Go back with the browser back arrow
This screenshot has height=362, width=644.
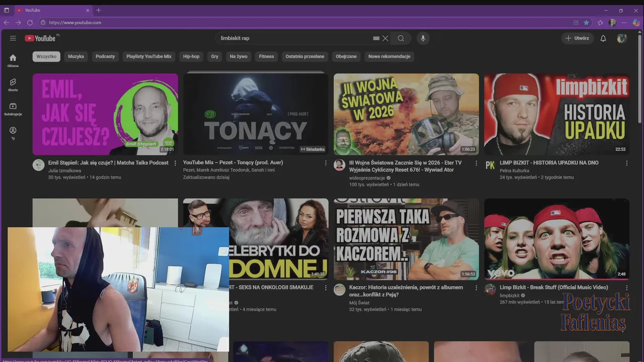click(7, 23)
